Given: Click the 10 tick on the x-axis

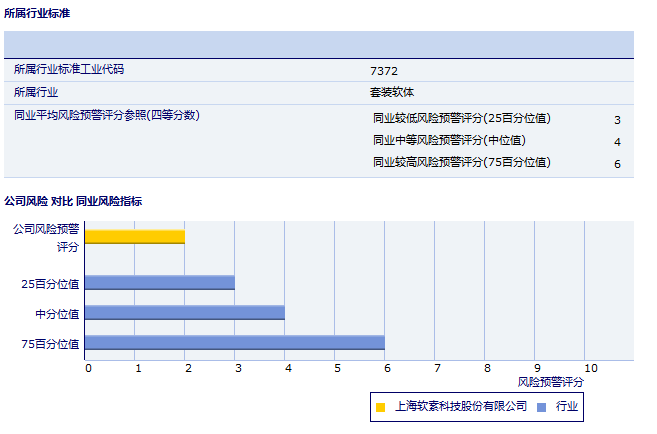Looking at the screenshot, I should pyautogui.click(x=590, y=368).
